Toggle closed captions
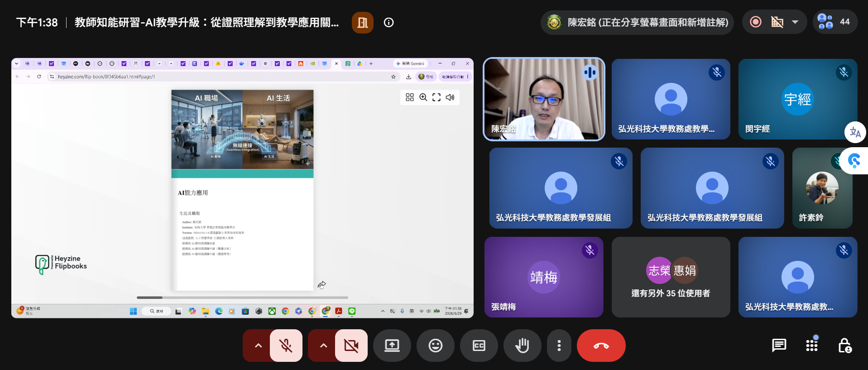This screenshot has height=370, width=868. coord(479,346)
